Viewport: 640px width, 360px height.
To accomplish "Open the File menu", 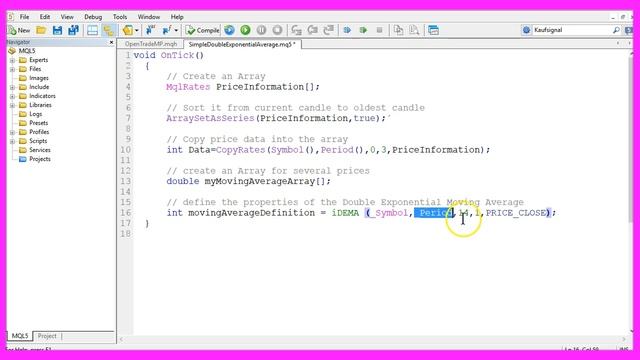I will pos(24,17).
